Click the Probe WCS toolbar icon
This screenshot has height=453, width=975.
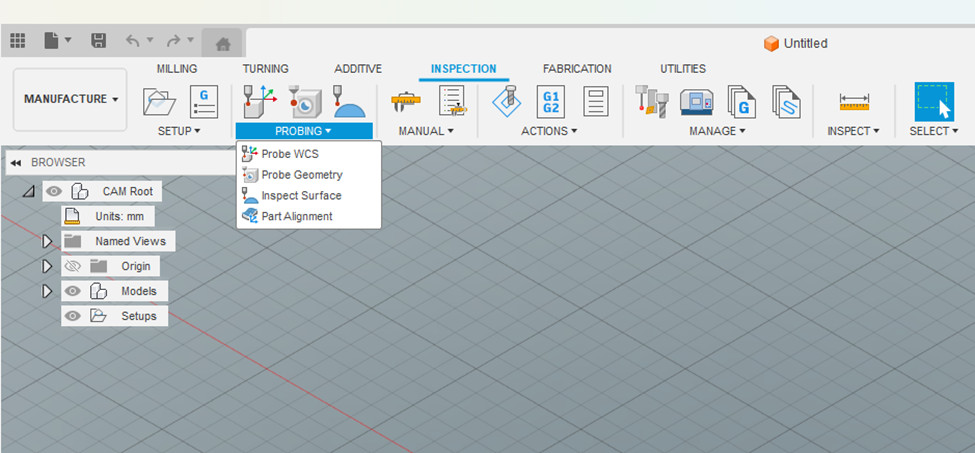click(x=260, y=101)
